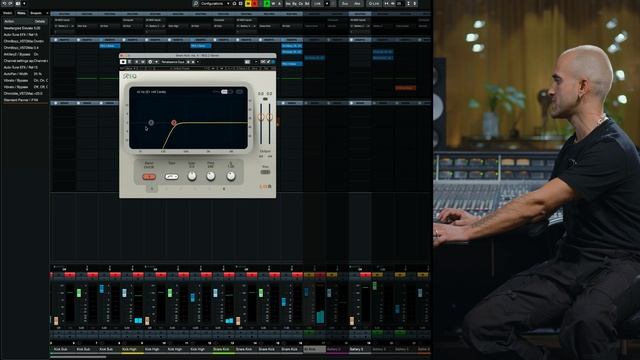This screenshot has height=360, width=640.
Task: Click the Sd bypass button
Action: (307, 3)
